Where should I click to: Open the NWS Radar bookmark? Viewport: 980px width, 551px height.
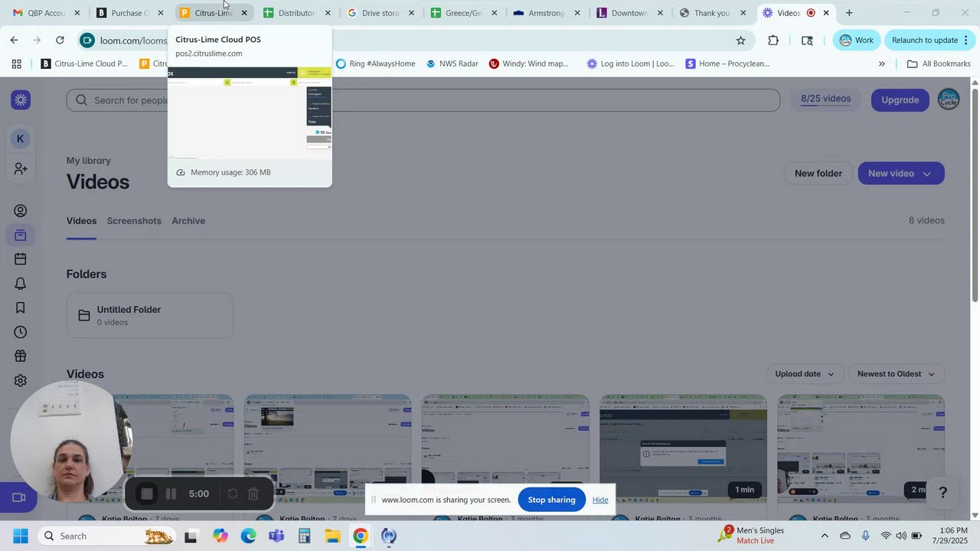point(452,64)
